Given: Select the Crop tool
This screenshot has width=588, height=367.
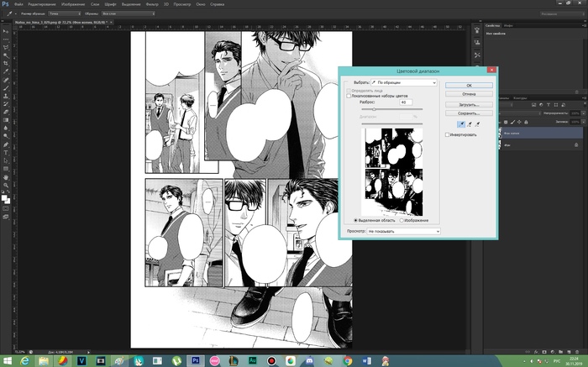Looking at the screenshot, I should coord(6,63).
